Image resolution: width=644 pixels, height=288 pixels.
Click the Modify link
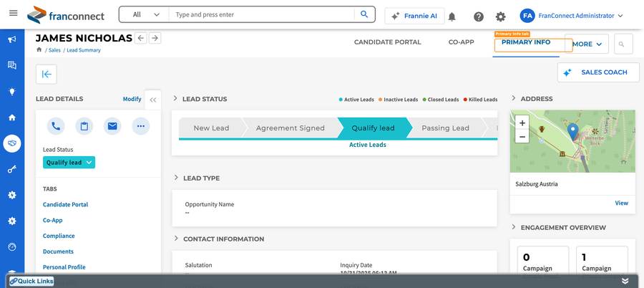[x=132, y=99]
